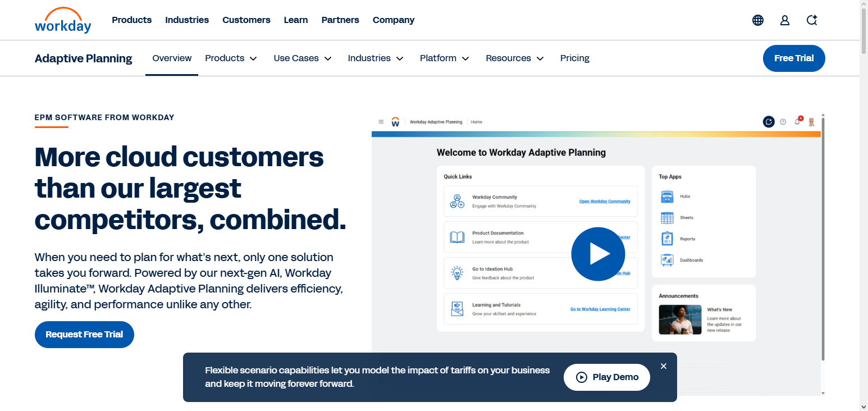Open the account sign-in icon
Image resolution: width=868 pixels, height=411 pixels.
(x=784, y=20)
